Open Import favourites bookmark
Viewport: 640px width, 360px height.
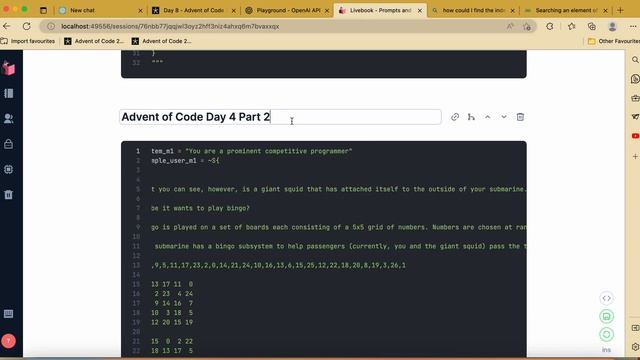[28, 41]
